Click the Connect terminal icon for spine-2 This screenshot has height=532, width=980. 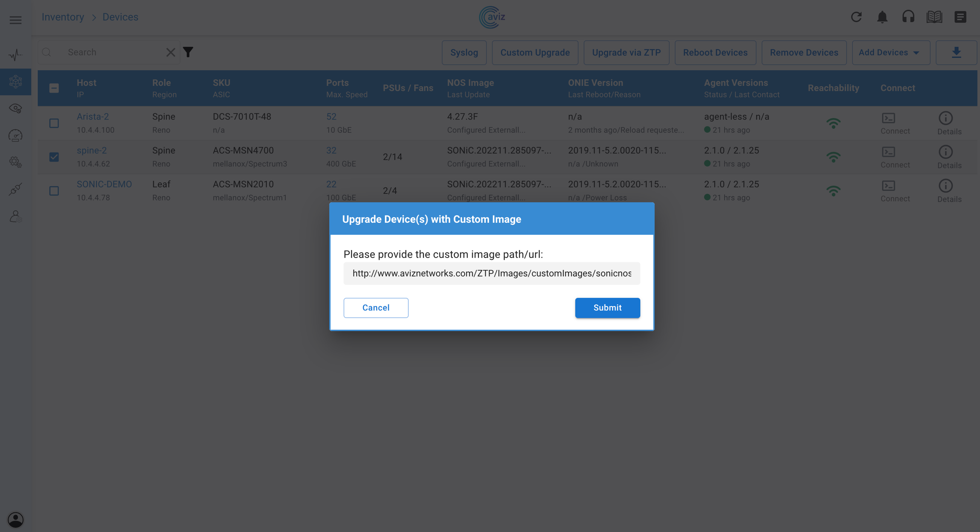(889, 152)
